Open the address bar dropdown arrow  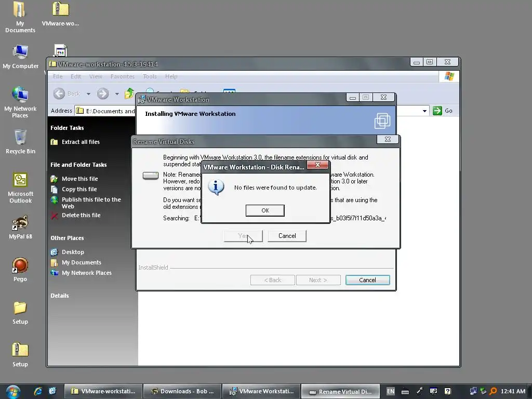[424, 111]
